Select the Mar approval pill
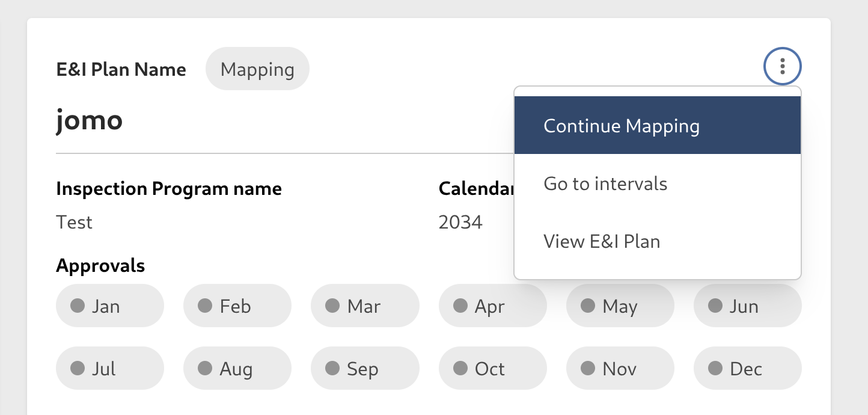 pyautogui.click(x=364, y=306)
